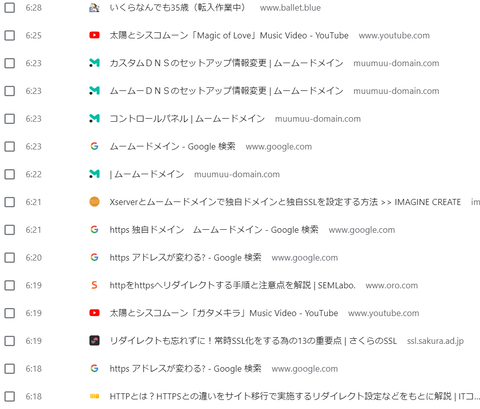Click Google icon for ムームードメイン search
This screenshot has width=480, height=409.
pyautogui.click(x=94, y=146)
